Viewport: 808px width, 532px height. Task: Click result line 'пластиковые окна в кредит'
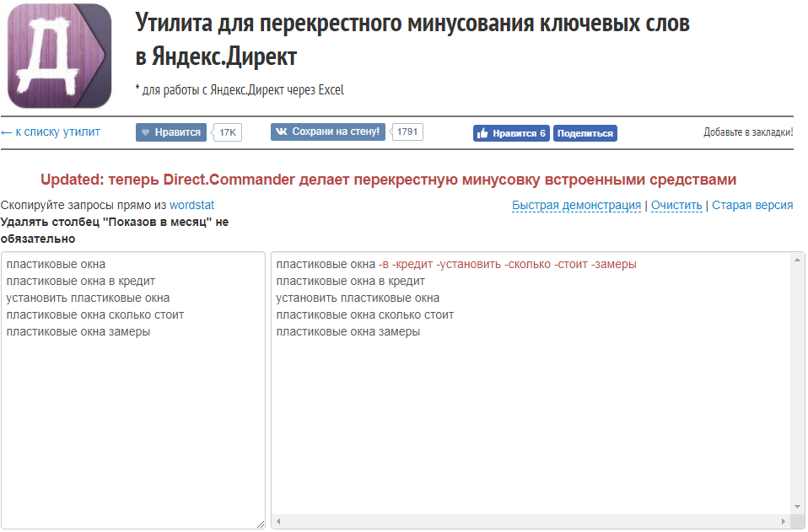click(350, 282)
